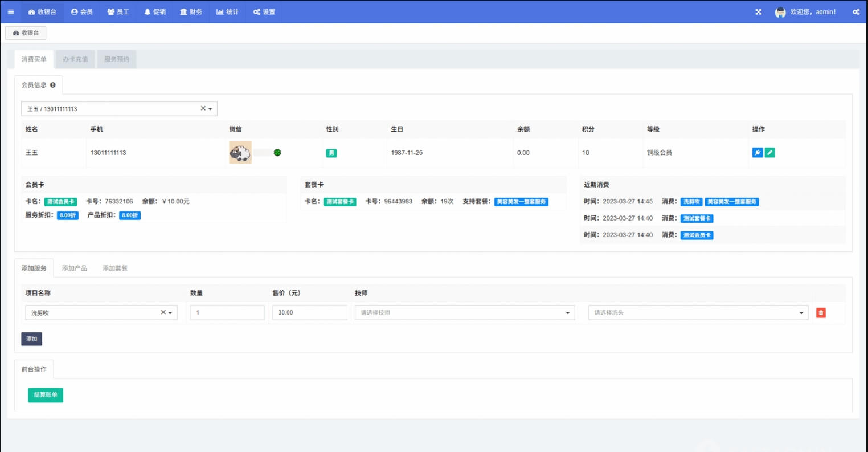Screen dimensions: 868x452
Task: Click the admin avatar icon
Action: (x=780, y=12)
